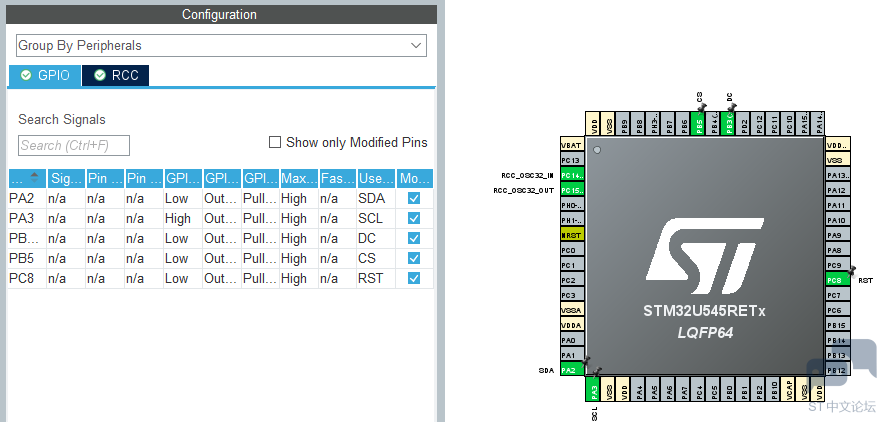Screen dimensions: 885x422
Task: Click RST user label table cell
Action: click(376, 278)
